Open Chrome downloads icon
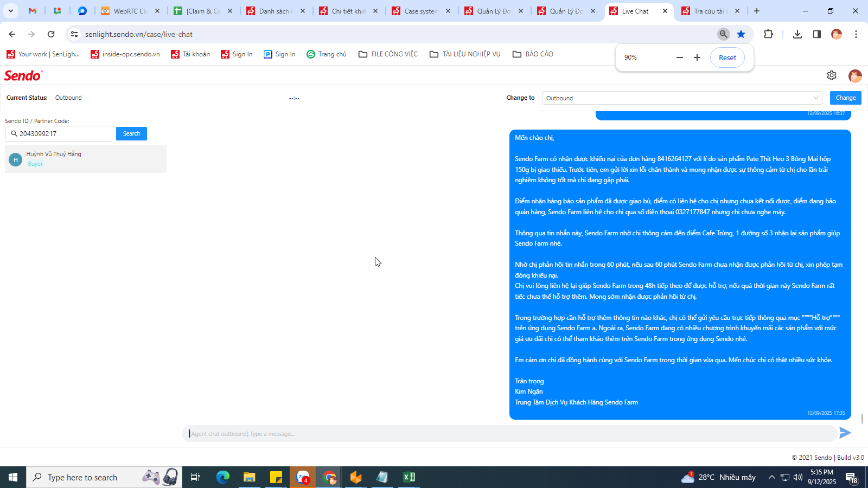Screen dimensions: 868x488 point(797,34)
